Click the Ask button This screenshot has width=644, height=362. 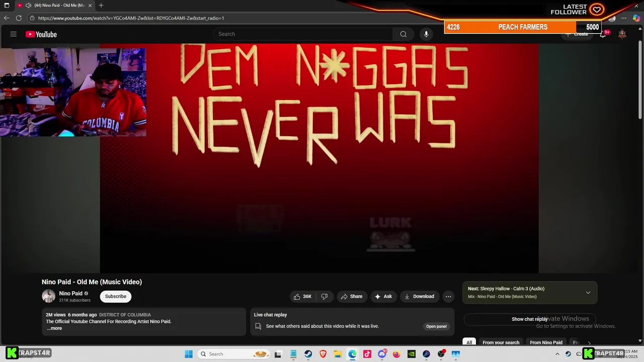(x=383, y=297)
